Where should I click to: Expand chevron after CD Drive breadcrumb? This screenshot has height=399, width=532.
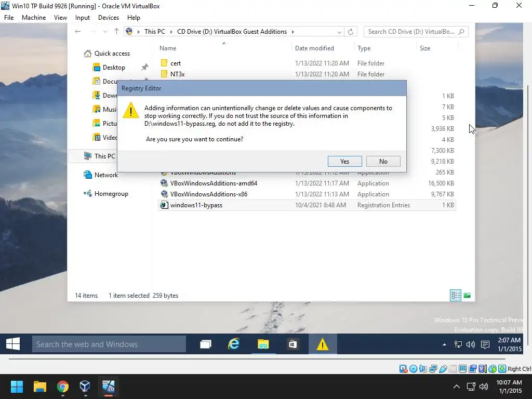[x=293, y=32]
